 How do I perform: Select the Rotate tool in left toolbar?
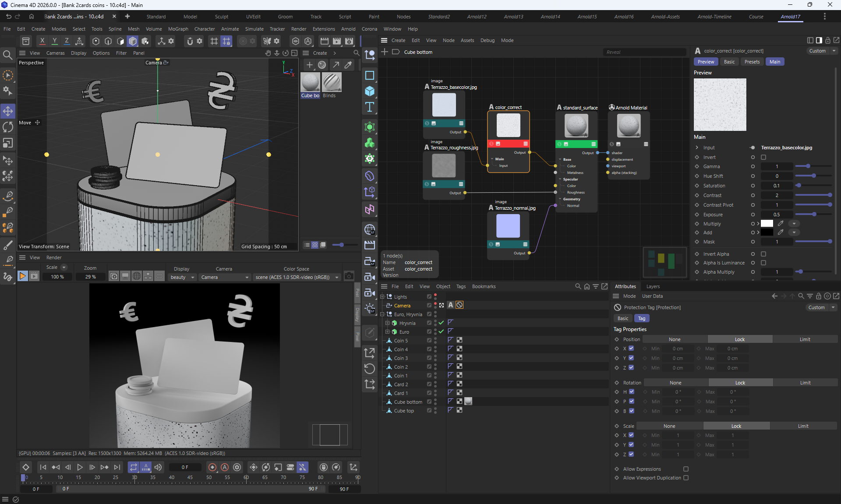8,127
